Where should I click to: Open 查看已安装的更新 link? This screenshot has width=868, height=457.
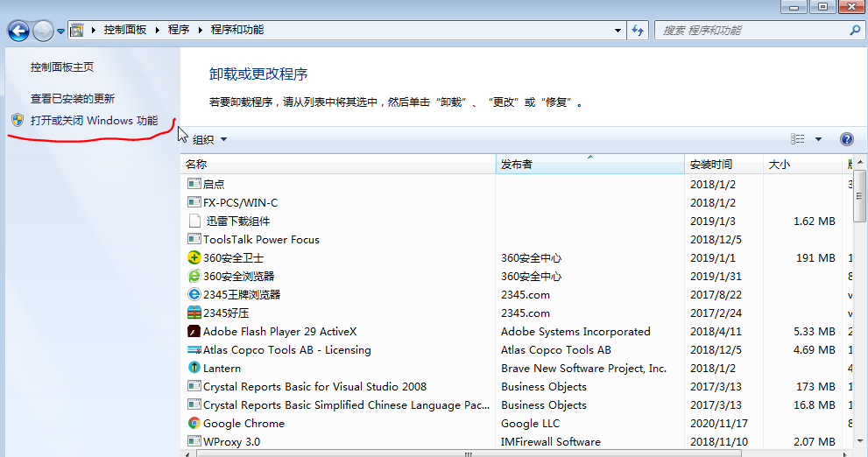click(73, 98)
